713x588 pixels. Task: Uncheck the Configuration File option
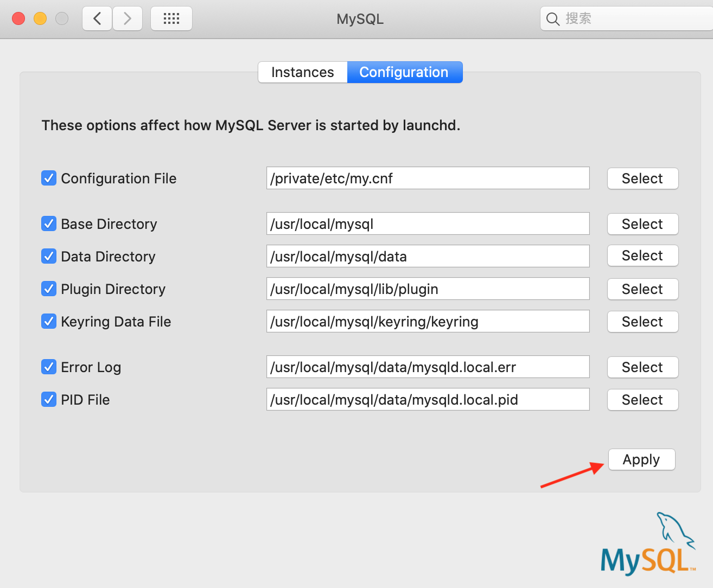pyautogui.click(x=48, y=178)
